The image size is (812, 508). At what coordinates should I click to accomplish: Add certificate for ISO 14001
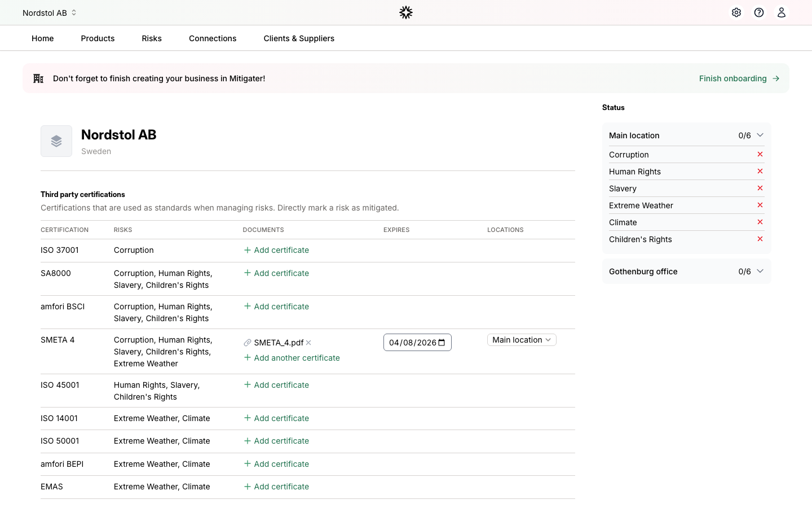coord(276,418)
